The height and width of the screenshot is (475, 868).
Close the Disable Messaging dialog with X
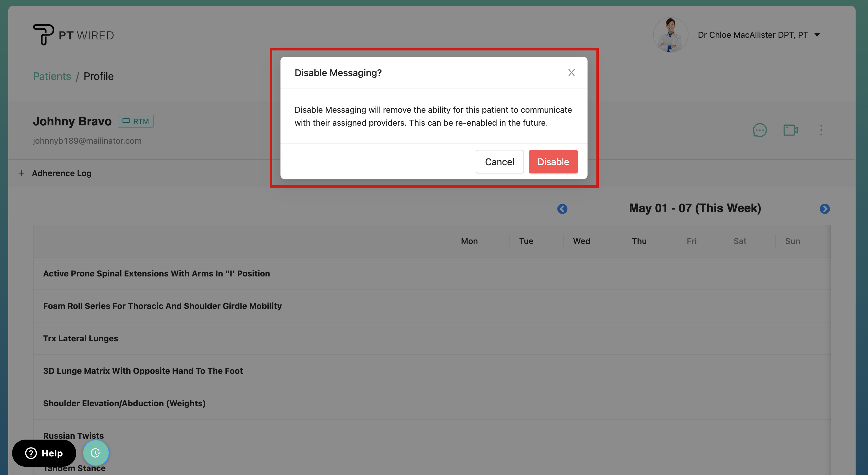571,73
